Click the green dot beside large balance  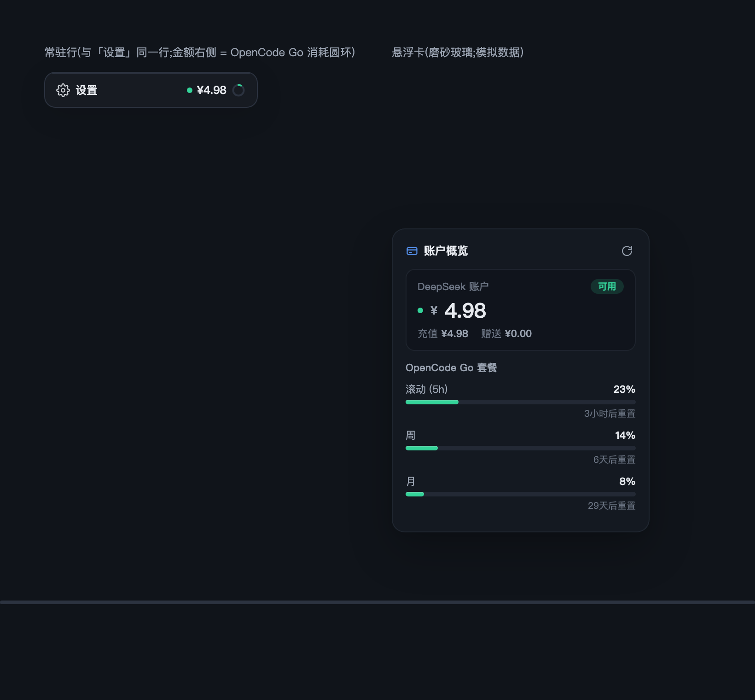click(420, 310)
